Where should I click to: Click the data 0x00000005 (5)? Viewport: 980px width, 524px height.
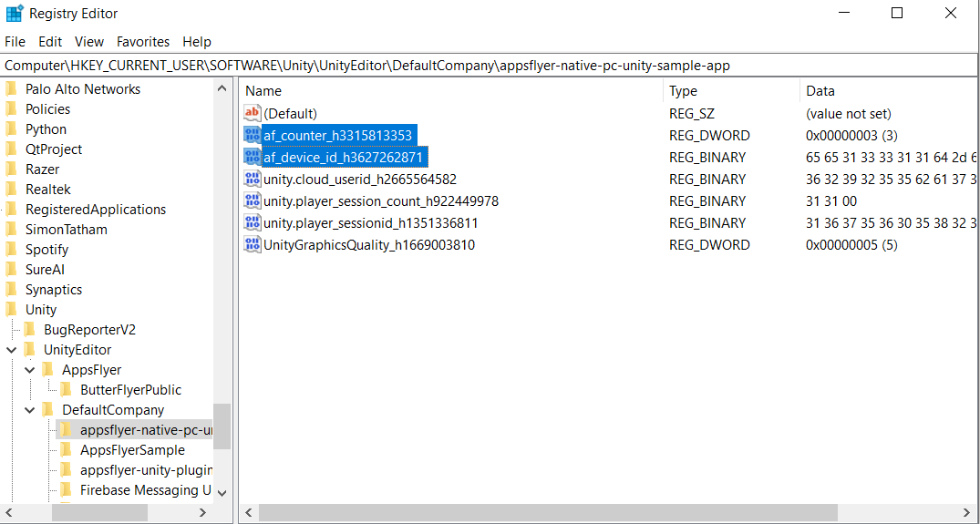click(x=851, y=245)
